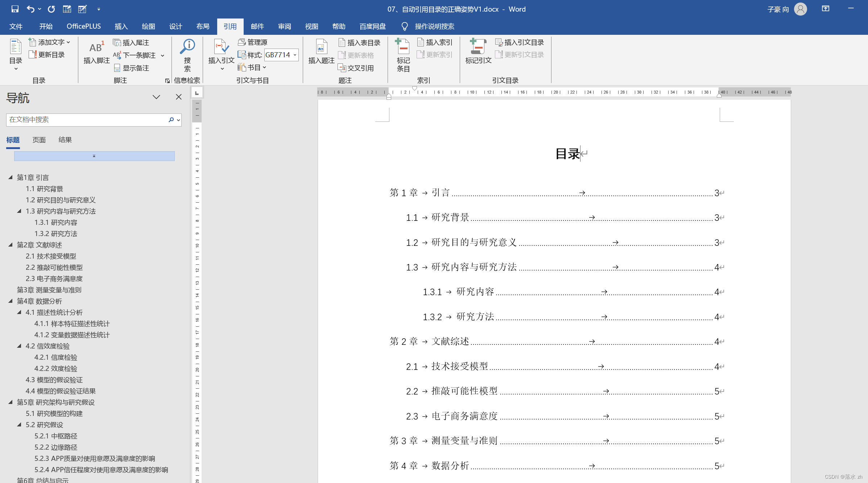The height and width of the screenshot is (483, 868).
Task: Switch to the 页面 navigation tab
Action: tap(39, 140)
